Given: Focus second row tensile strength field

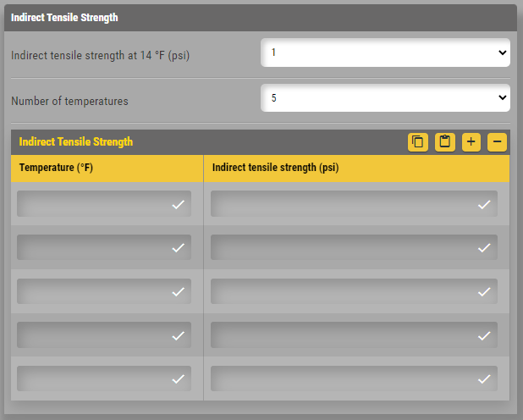Looking at the screenshot, I should [343, 247].
